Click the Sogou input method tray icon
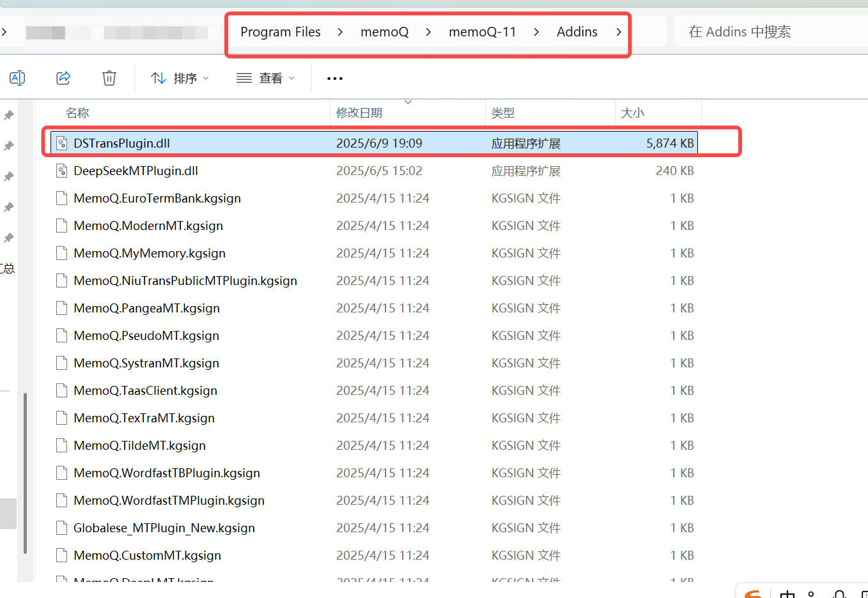Screen dimensions: 868x598 753,594
